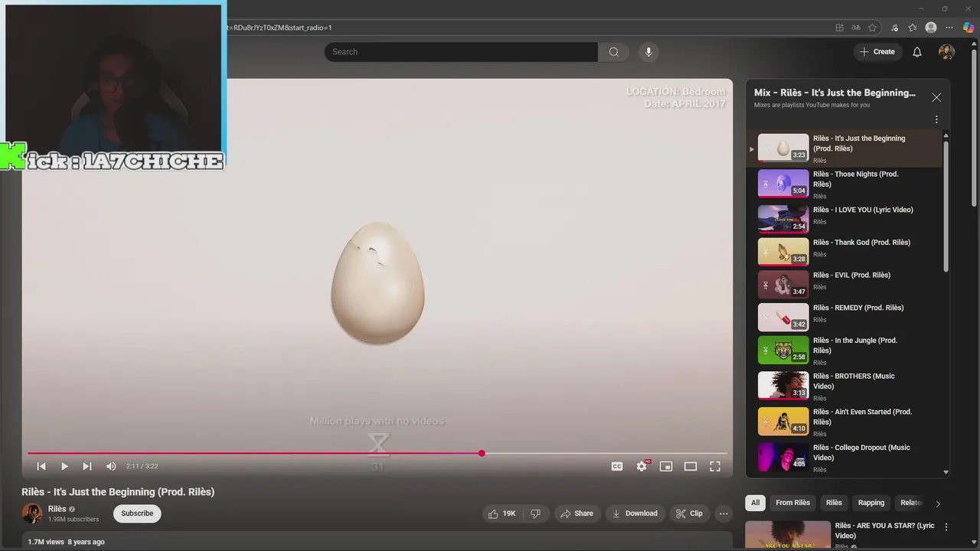Enter full screen mode
This screenshot has width=980, height=551.
point(715,466)
